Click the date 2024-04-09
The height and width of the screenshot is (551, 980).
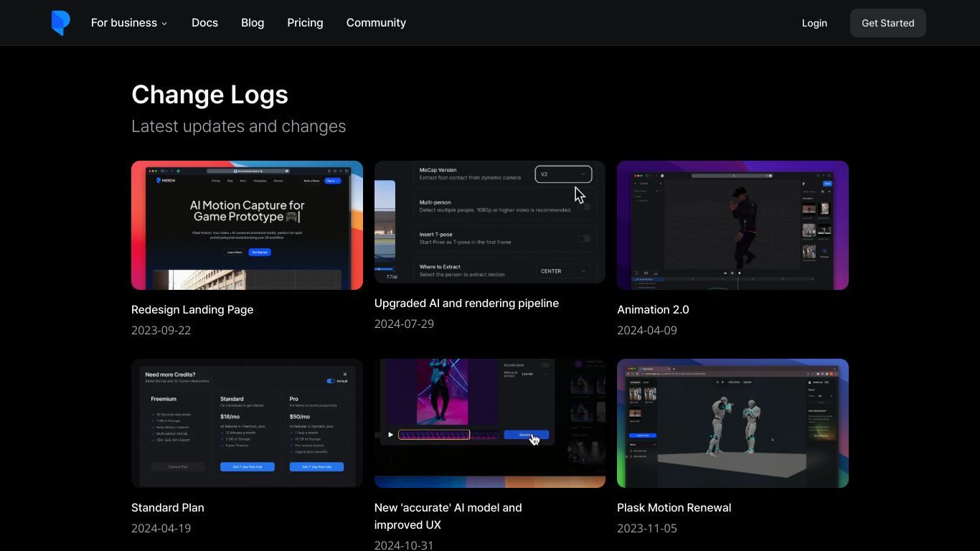click(x=647, y=331)
